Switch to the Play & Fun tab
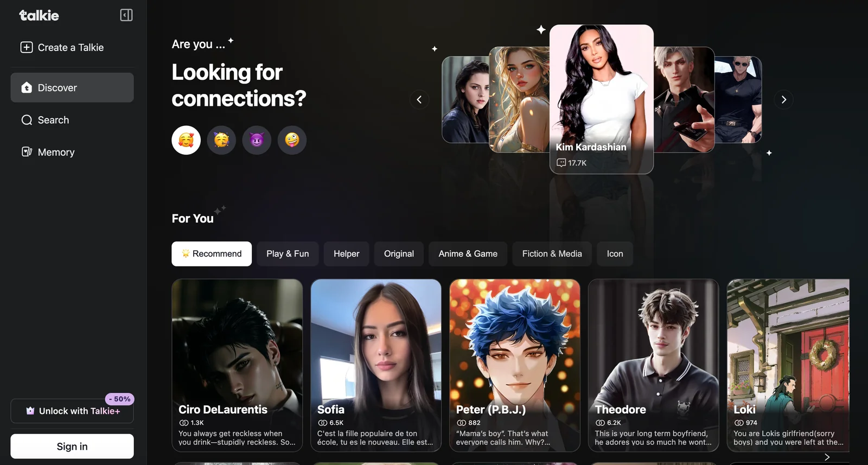868x465 pixels. (288, 253)
